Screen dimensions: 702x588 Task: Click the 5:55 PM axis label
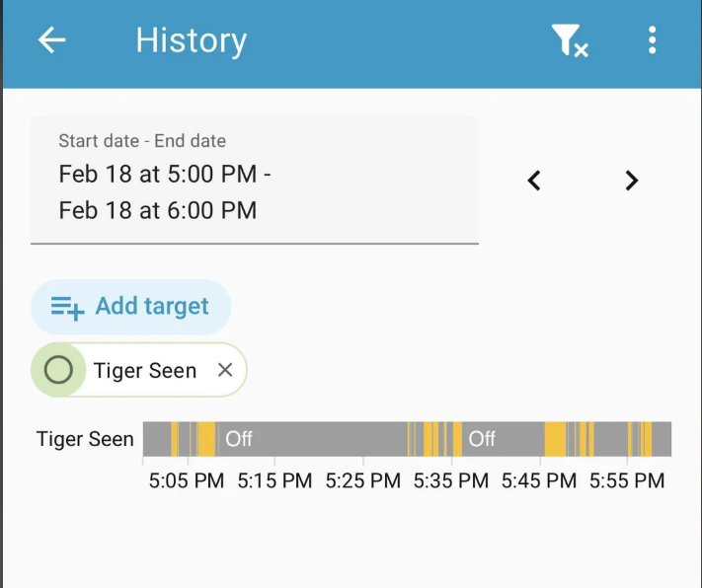pos(627,481)
